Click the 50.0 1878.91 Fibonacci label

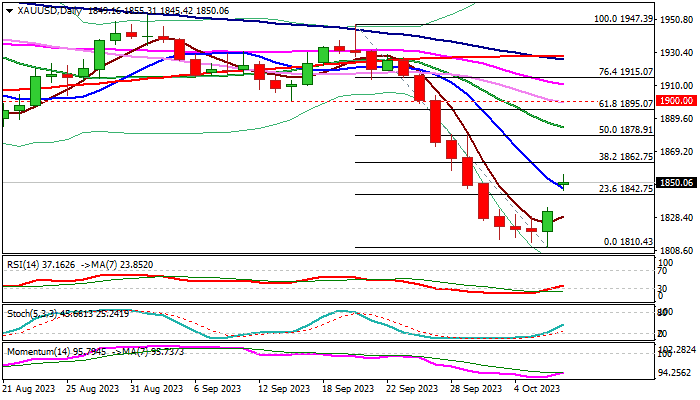[623, 130]
